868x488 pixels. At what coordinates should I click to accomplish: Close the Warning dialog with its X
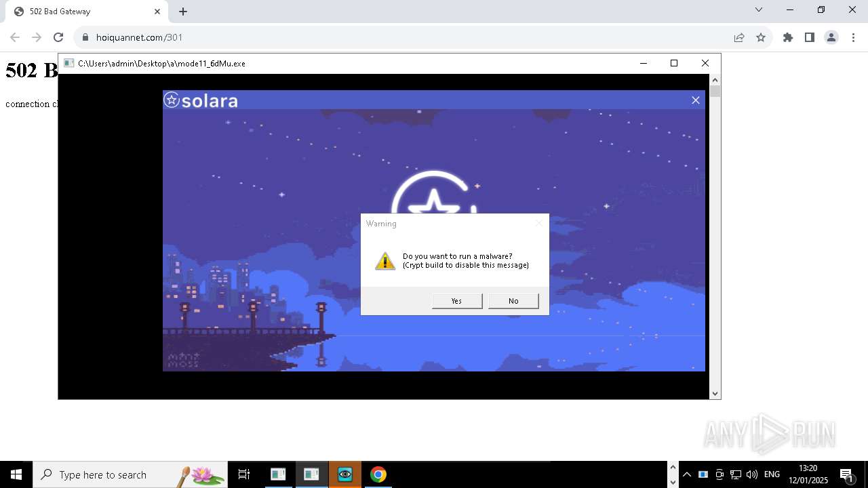pyautogui.click(x=539, y=223)
